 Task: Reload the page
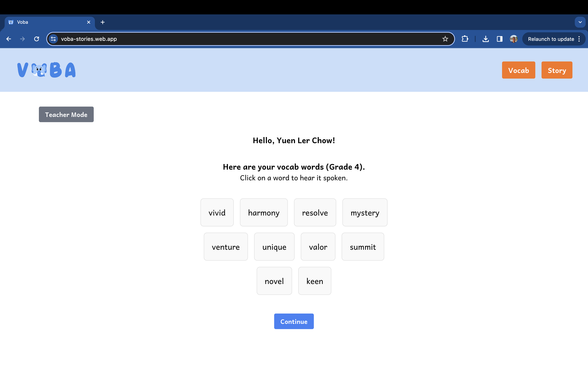coord(37,39)
